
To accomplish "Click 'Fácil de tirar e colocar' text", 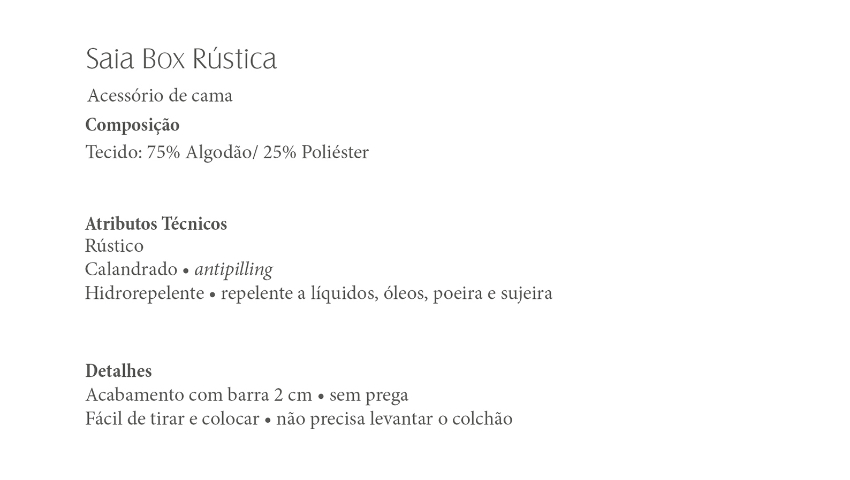I will click(172, 419).
